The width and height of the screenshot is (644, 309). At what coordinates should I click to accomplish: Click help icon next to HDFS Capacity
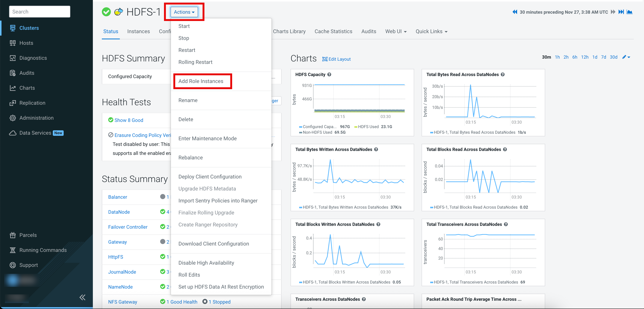[329, 75]
